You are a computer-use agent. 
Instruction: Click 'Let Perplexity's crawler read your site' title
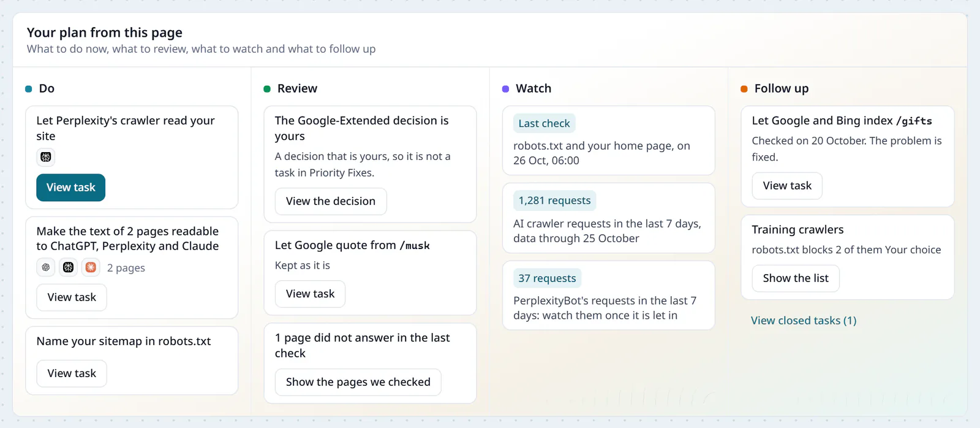[x=126, y=128]
